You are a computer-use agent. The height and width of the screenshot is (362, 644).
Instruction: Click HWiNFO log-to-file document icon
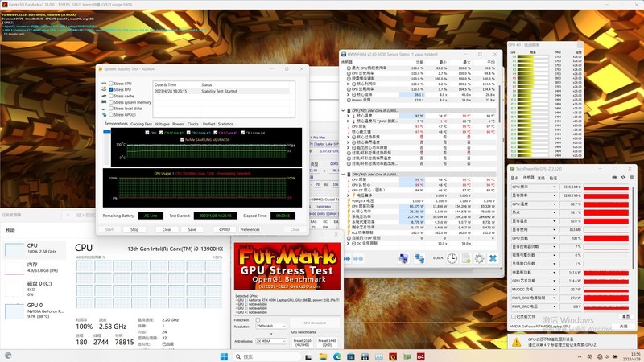[467, 258]
